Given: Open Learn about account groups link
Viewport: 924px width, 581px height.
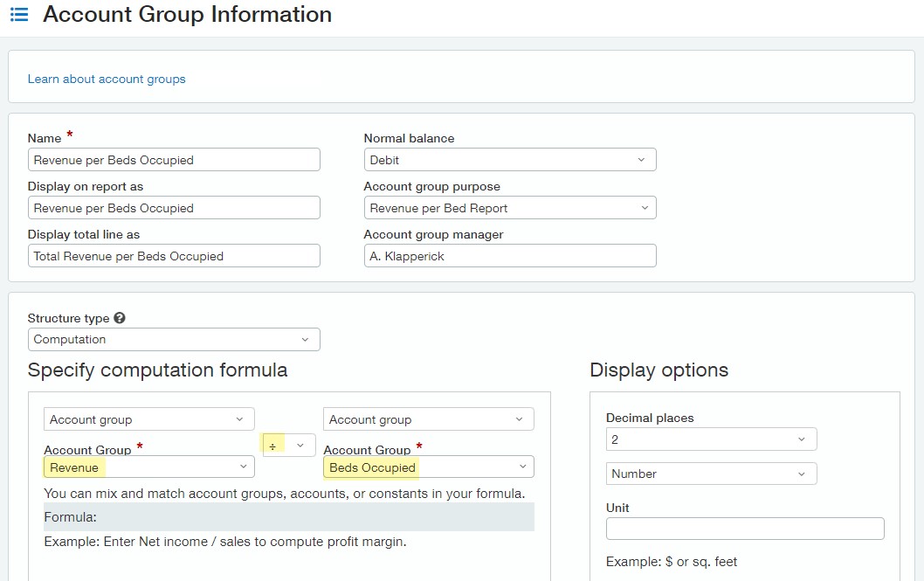Looking at the screenshot, I should click(107, 79).
